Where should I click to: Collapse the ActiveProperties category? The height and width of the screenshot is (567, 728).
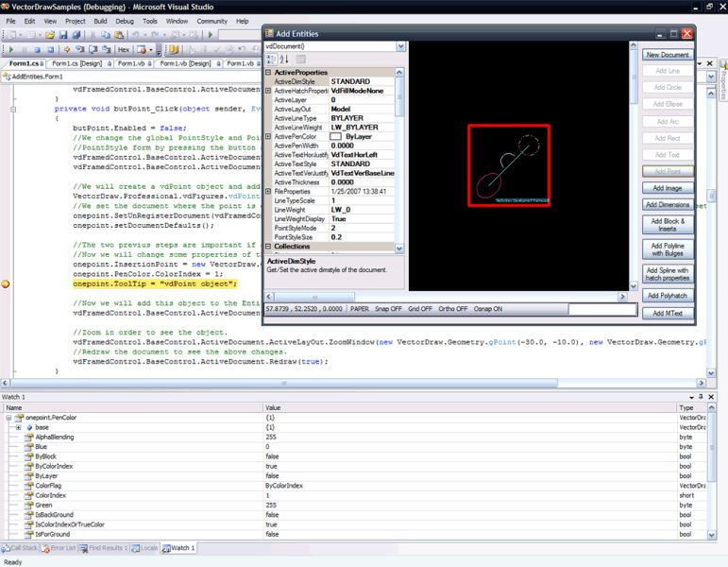click(268, 73)
